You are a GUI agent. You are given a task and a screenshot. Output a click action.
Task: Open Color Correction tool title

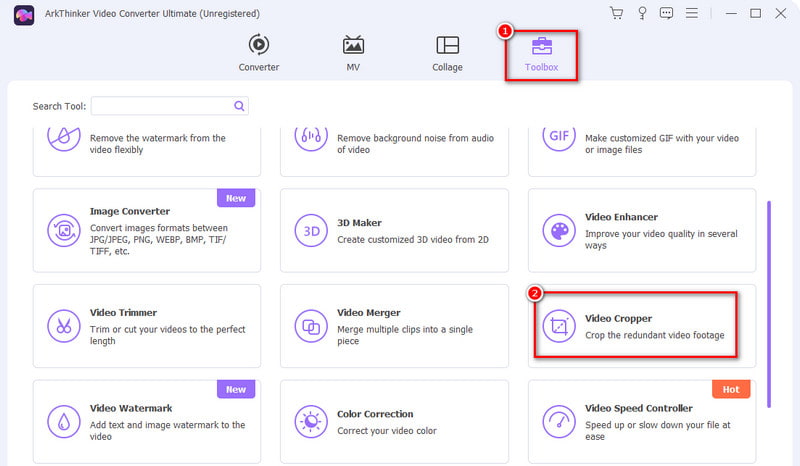tap(375, 414)
